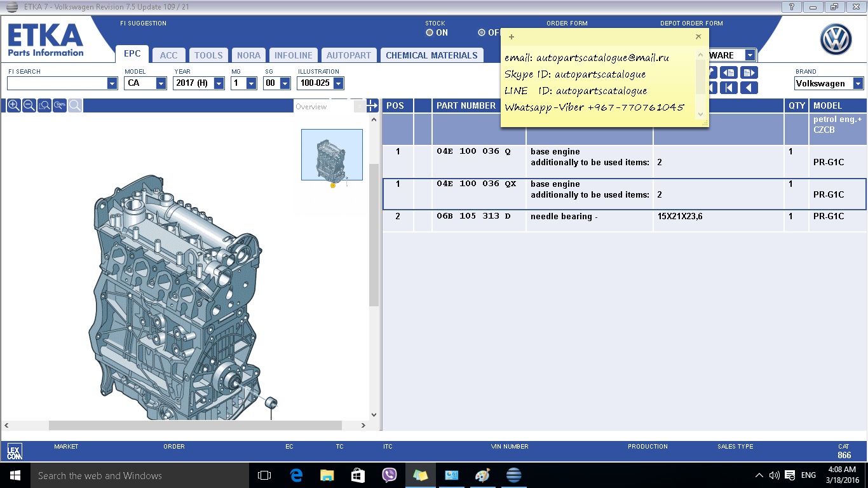Click the taskbar search box

(140, 475)
